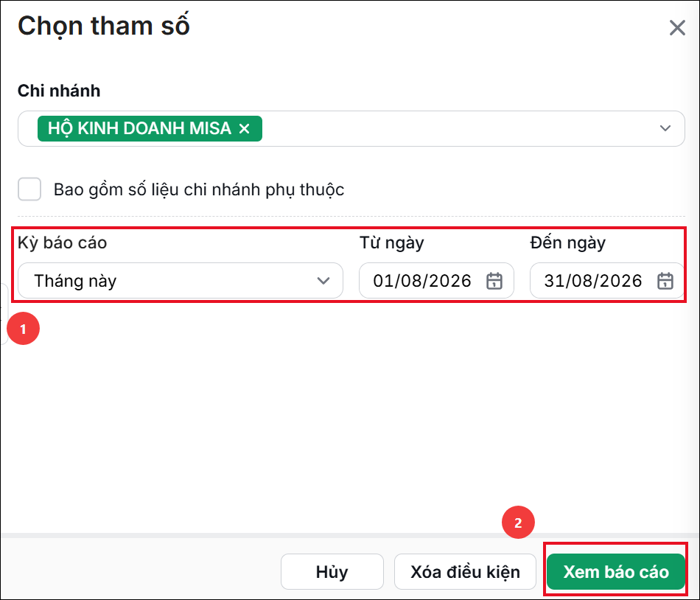This screenshot has width=700, height=600.
Task: Click the Xóa điều kiện button
Action: (x=465, y=572)
